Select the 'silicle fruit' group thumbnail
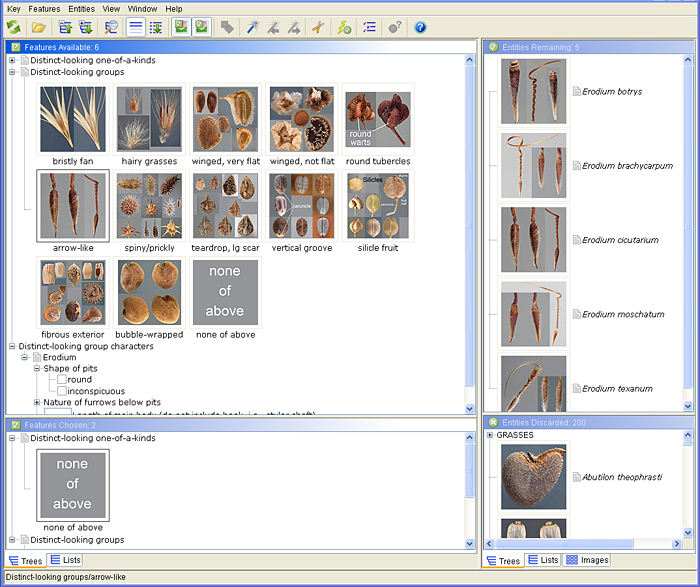Image resolution: width=700 pixels, height=587 pixels. click(x=378, y=206)
